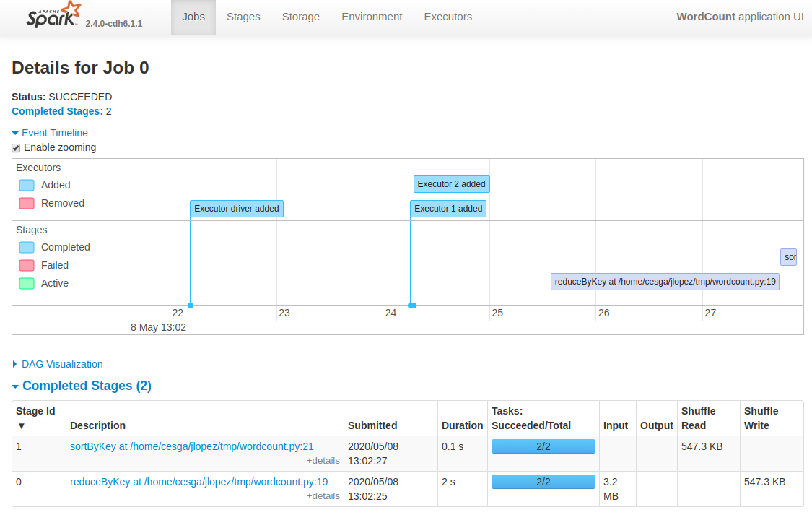Click the 547.3 KB Shuffle Read value
The image size is (812, 520).
(x=702, y=446)
